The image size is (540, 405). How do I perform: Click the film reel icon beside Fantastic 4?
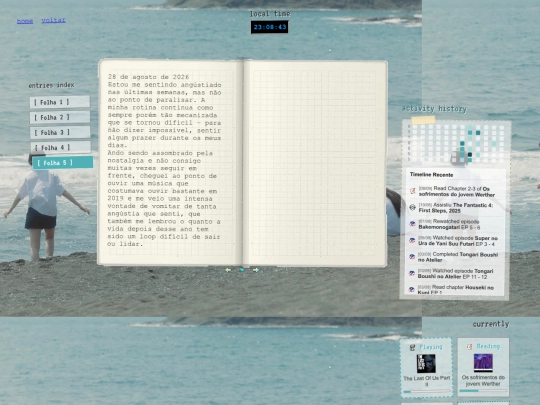coord(412,207)
